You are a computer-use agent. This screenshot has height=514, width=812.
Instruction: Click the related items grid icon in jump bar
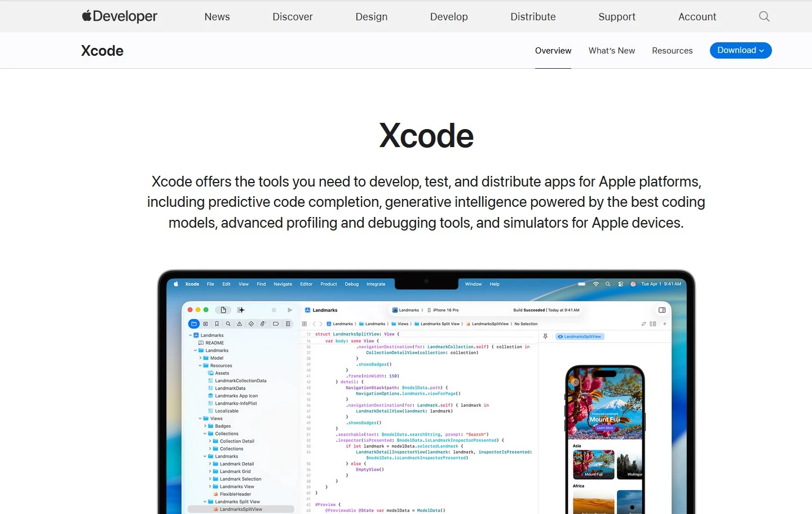coord(304,324)
